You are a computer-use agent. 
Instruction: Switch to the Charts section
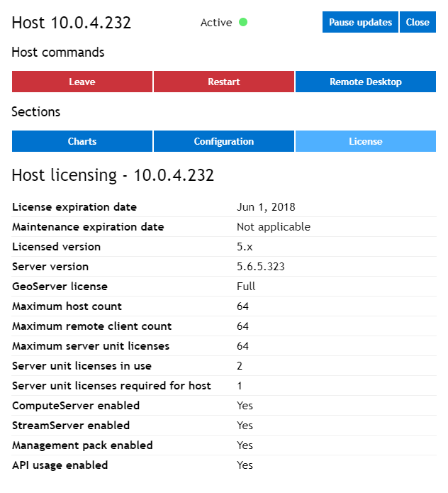click(82, 141)
